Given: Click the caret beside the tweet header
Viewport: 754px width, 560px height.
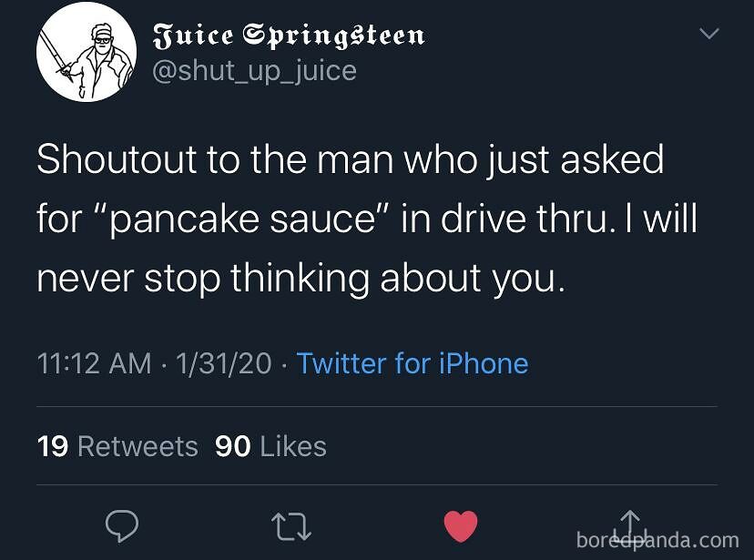Looking at the screenshot, I should (708, 33).
